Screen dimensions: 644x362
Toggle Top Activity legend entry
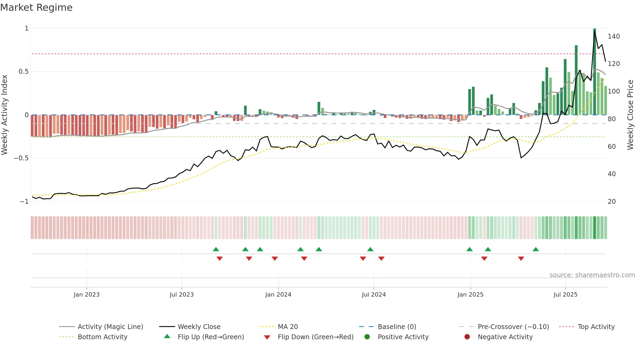coord(587,327)
